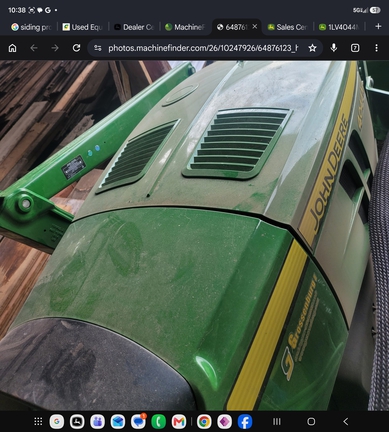Screen dimensions: 389x432
Task: Show recent apps with the three-bar button
Action: [x=277, y=422]
